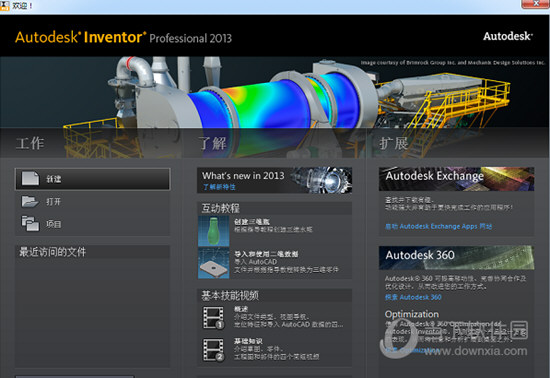Click the Autodesk logo in header

point(508,36)
